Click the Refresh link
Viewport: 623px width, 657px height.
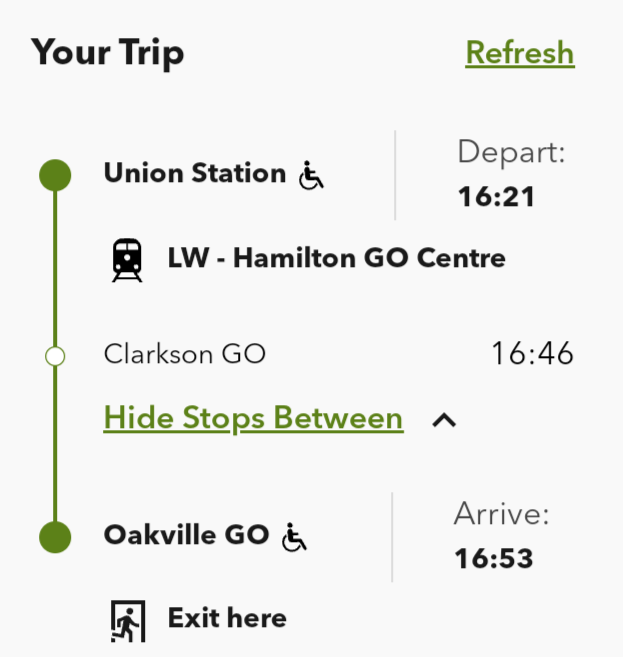520,52
